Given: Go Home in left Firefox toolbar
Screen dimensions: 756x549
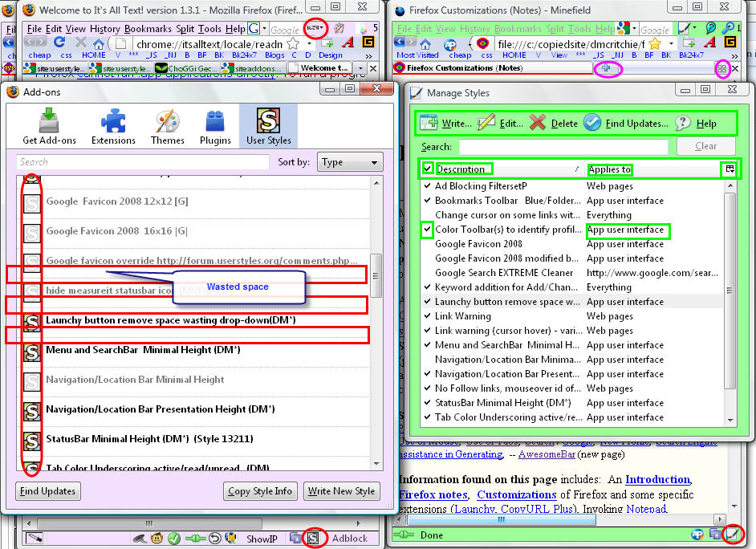Looking at the screenshot, I should click(99, 44).
